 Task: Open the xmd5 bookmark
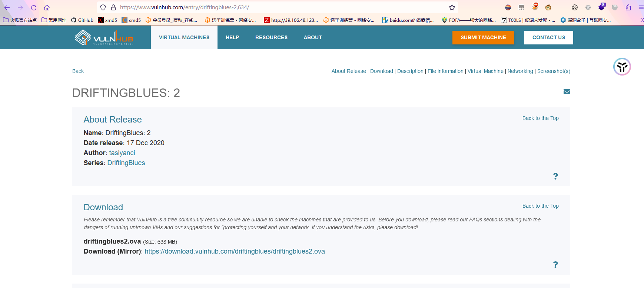[107, 20]
